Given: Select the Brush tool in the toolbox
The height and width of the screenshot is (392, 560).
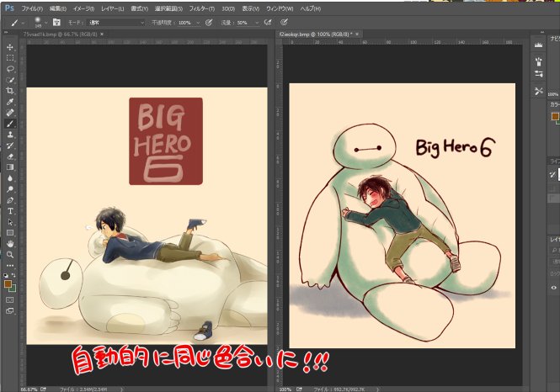Looking at the screenshot, I should tap(10, 124).
